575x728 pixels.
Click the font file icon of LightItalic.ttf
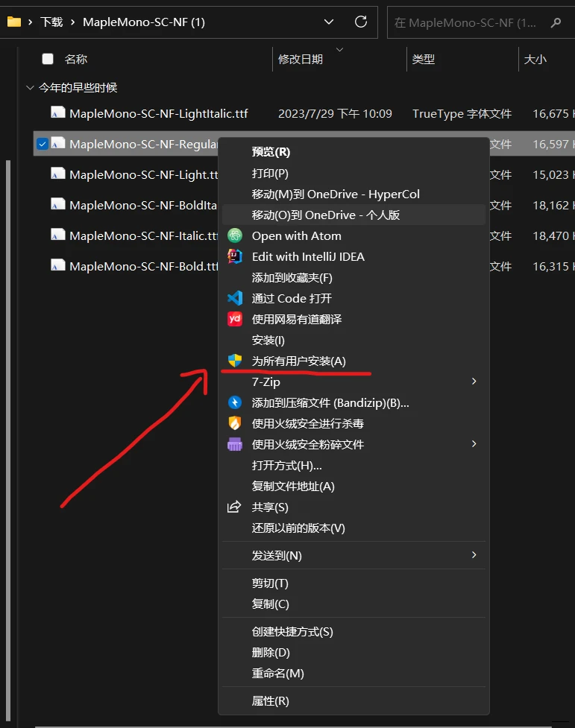coord(57,113)
